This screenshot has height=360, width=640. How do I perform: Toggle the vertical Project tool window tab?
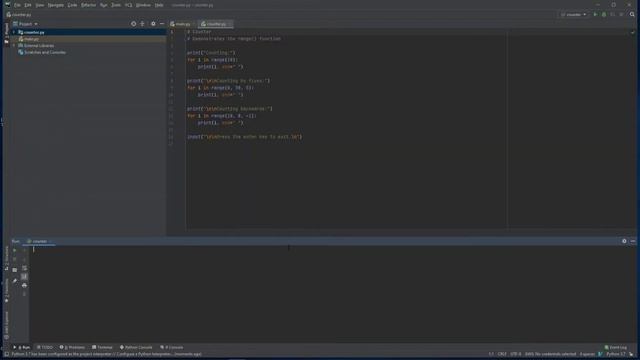pyautogui.click(x=7, y=33)
